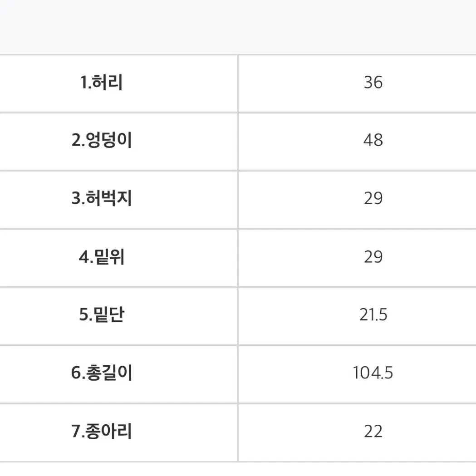Click the digit 7 in 7.종아리
Viewport: 476px width, 476px height.
click(76, 432)
